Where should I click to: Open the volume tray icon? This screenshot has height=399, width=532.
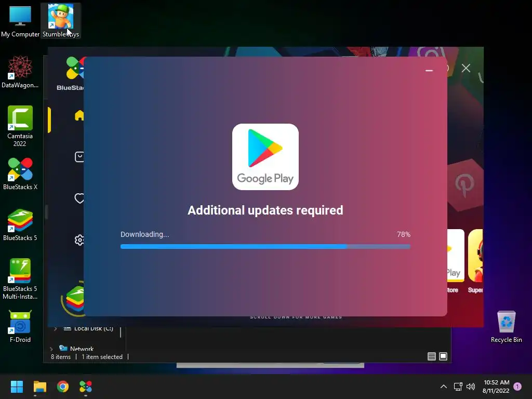click(x=471, y=387)
